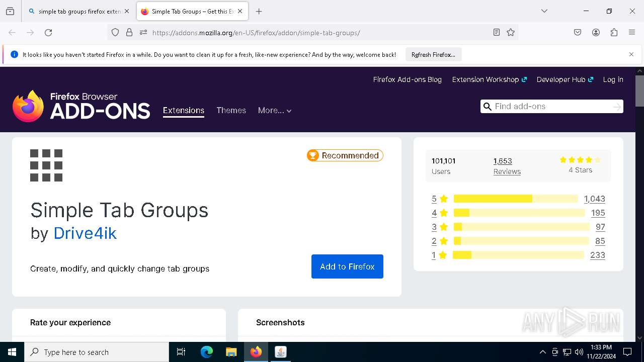This screenshot has height=362, width=644.
Task: Click the Windows taskbar search box
Action: [97, 352]
